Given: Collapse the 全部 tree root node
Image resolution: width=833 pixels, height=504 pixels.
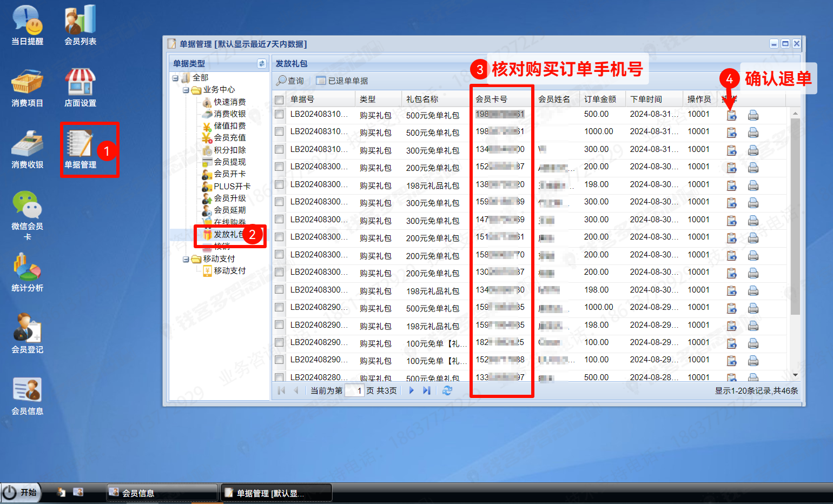Looking at the screenshot, I should 175,78.
